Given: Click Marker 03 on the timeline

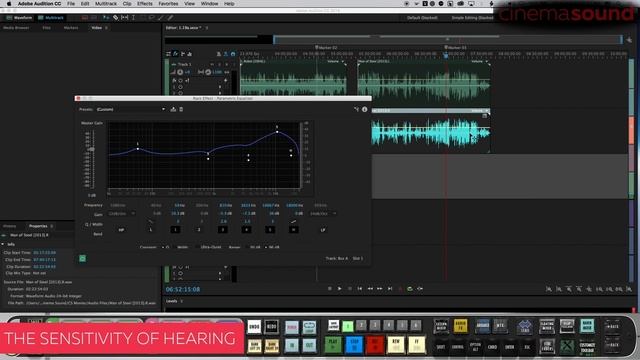Looking at the screenshot, I should point(455,48).
